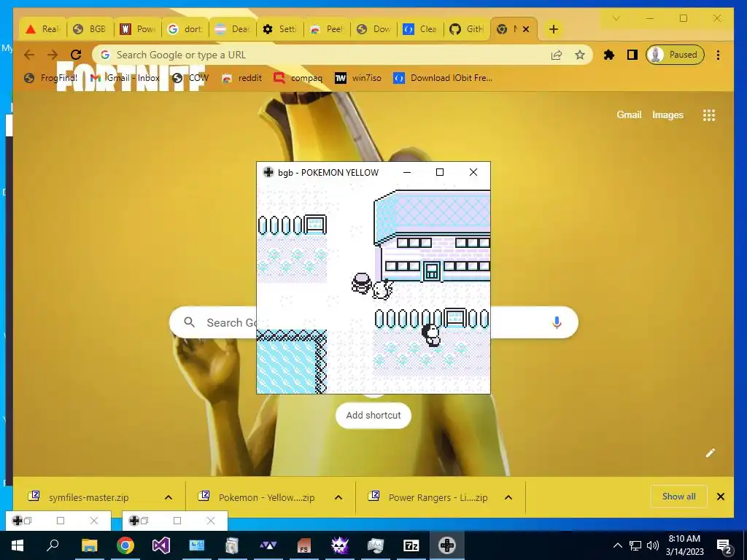This screenshot has height=560, width=747.
Task: Expand options for Power Rangers zip download
Action: 508,497
